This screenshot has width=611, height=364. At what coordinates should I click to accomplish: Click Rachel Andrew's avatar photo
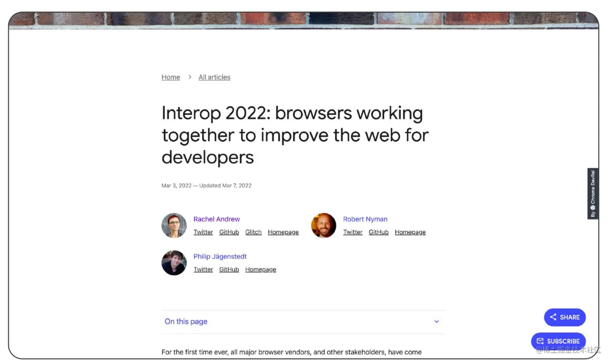(174, 225)
